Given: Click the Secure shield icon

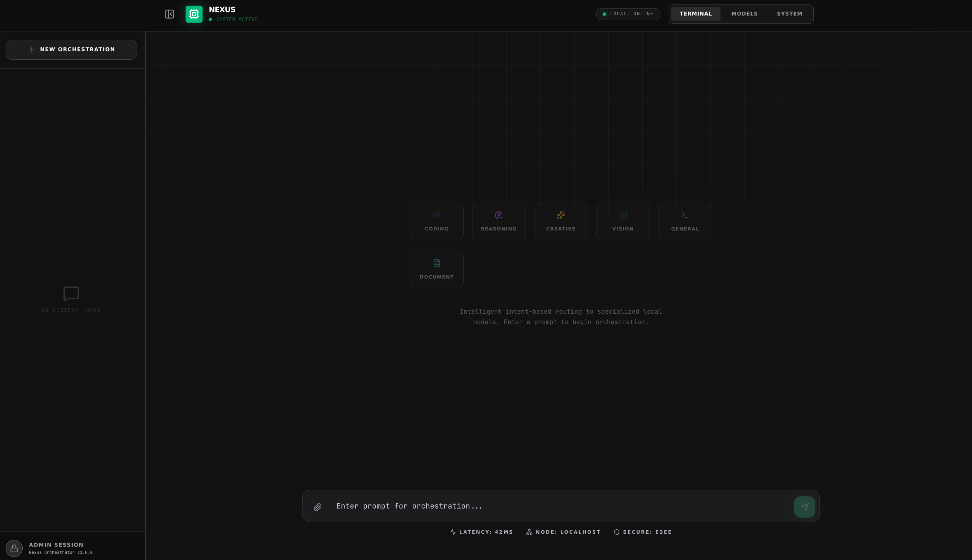Looking at the screenshot, I should [x=617, y=532].
